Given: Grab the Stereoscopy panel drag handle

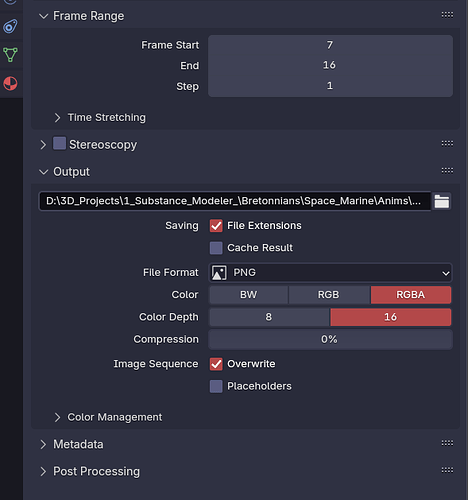Looking at the screenshot, I should coord(447,144).
